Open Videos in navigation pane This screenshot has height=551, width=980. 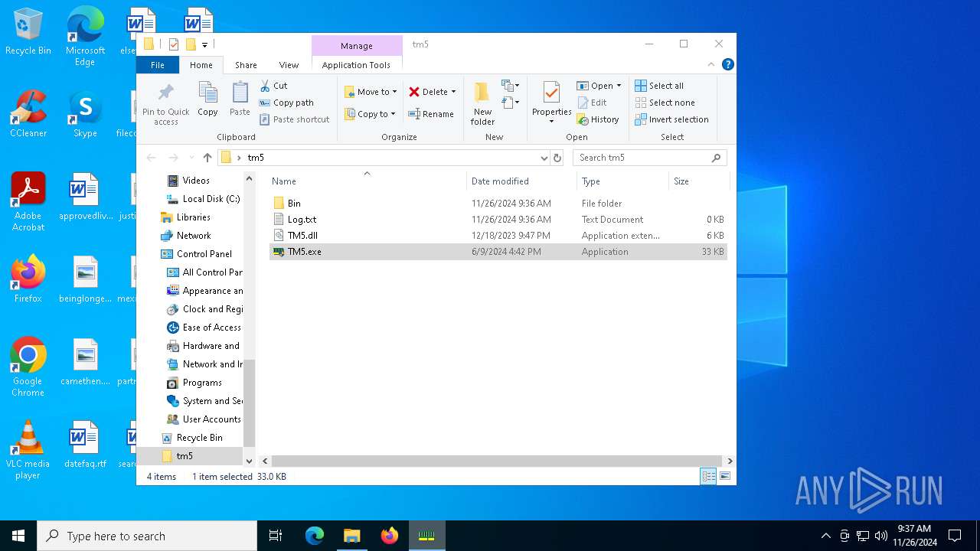pyautogui.click(x=195, y=181)
